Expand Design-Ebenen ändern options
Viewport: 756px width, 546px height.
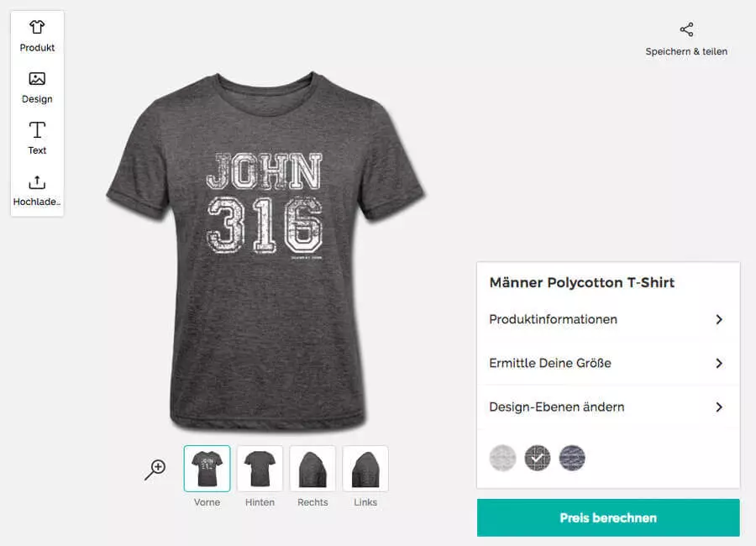tap(606, 407)
